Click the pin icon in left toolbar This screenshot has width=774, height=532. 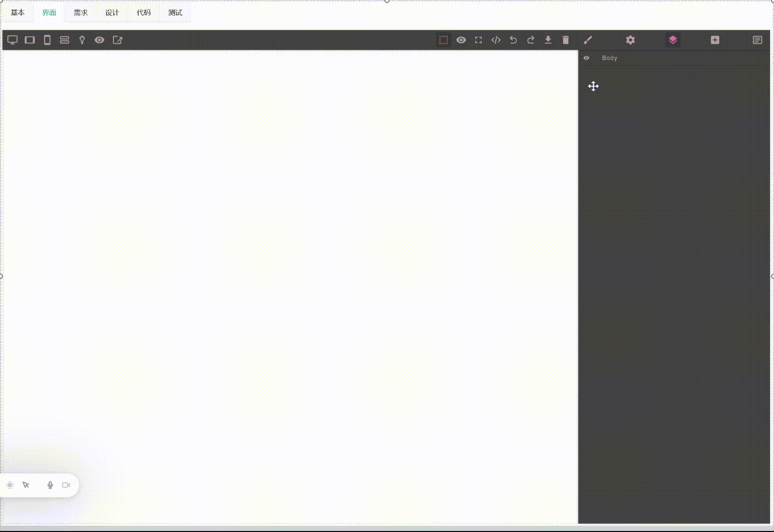click(x=82, y=40)
